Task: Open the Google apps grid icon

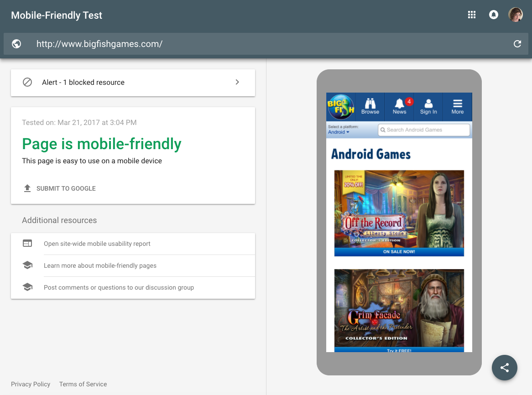Action: (x=472, y=15)
